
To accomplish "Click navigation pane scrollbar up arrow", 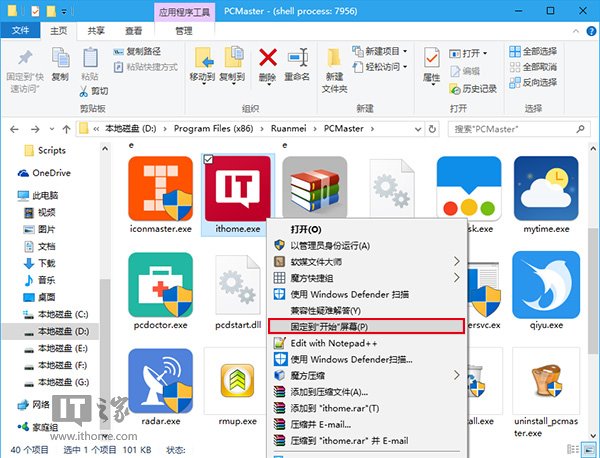I will pyautogui.click(x=105, y=148).
